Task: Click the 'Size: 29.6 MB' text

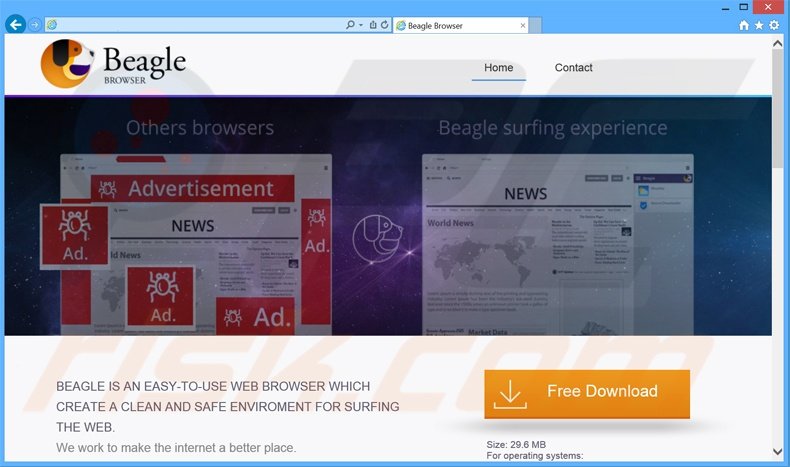Action: (516, 444)
